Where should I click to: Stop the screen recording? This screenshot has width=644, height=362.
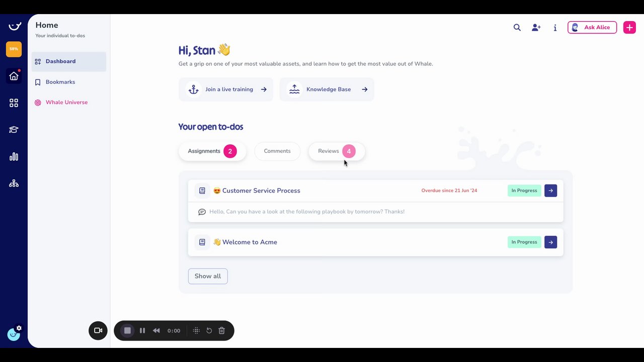pos(127,330)
